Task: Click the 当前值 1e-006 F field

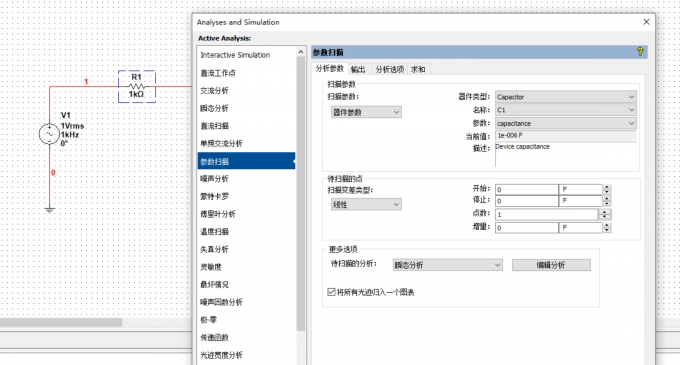Action: click(566, 136)
